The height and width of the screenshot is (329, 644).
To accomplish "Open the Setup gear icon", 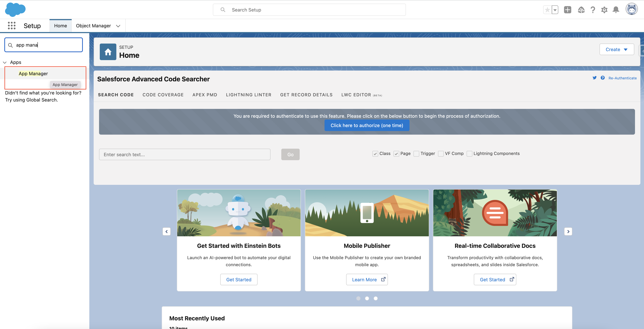I will coord(604,10).
